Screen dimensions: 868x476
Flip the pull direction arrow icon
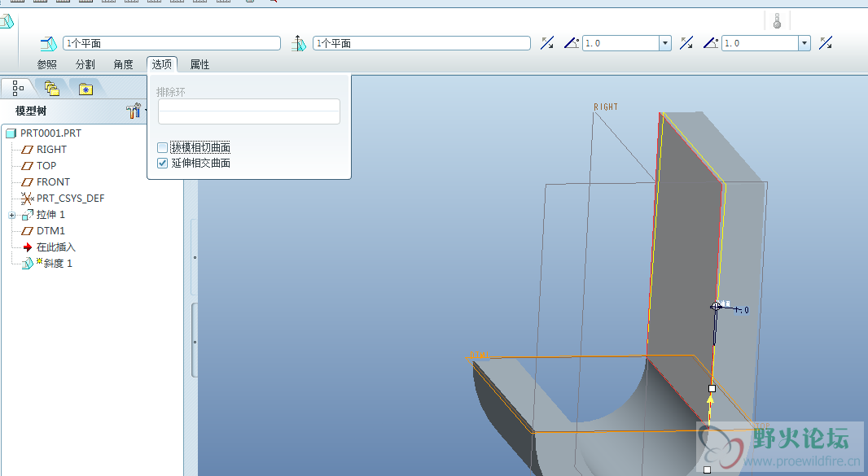(547, 43)
